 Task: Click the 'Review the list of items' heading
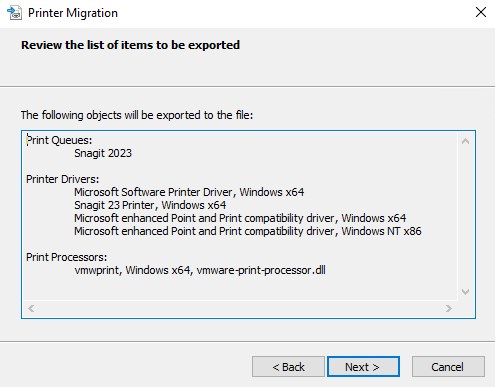[x=131, y=45]
